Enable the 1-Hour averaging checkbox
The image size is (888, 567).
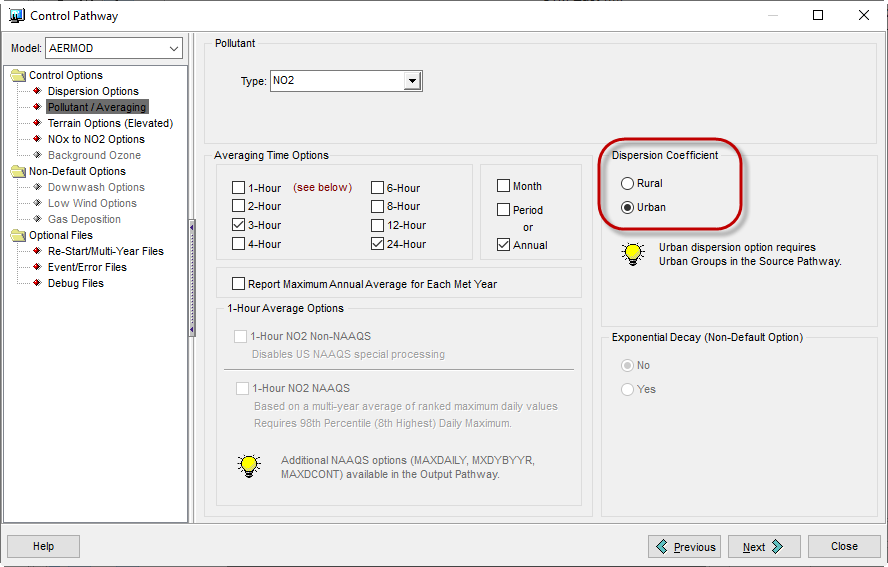point(238,187)
